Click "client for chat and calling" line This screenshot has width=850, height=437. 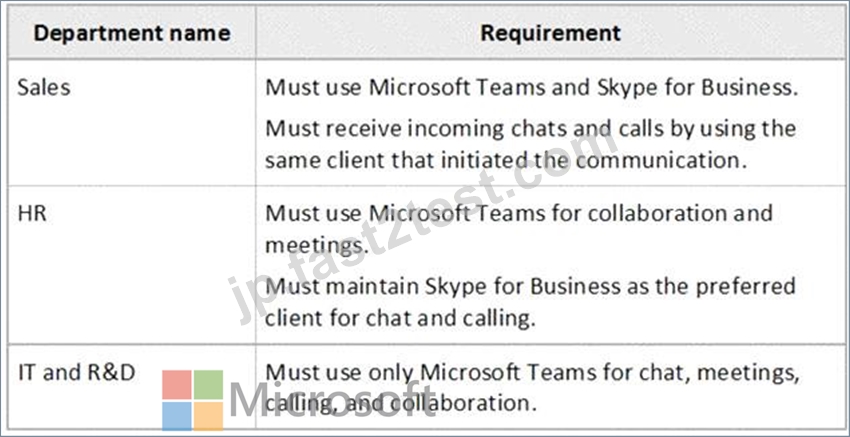click(400, 319)
